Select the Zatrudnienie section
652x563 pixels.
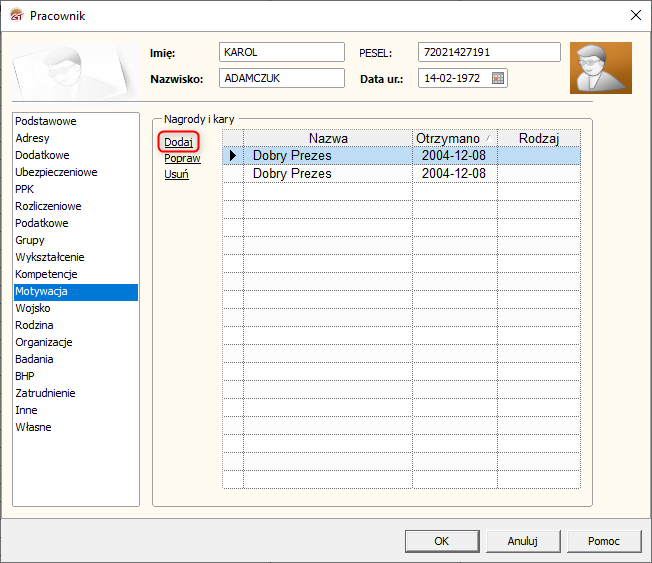(x=76, y=394)
